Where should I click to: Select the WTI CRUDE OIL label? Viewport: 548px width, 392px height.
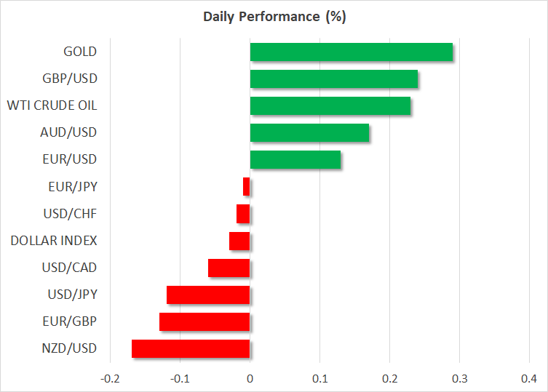click(x=52, y=105)
